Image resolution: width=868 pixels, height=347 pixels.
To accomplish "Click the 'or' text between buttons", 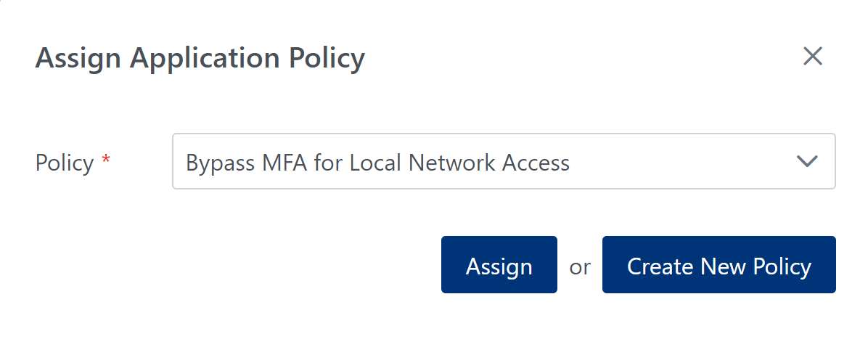I will point(580,266).
